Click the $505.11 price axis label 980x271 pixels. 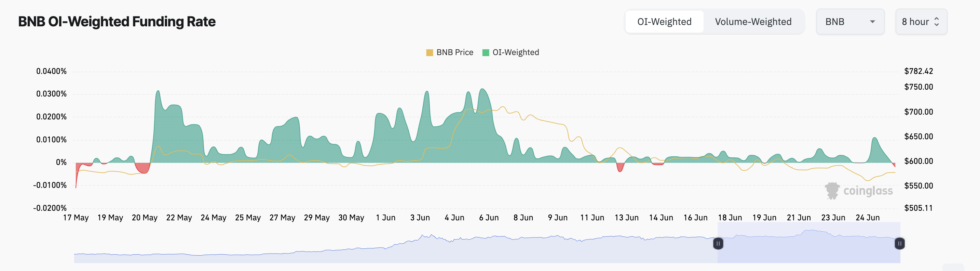coord(918,208)
